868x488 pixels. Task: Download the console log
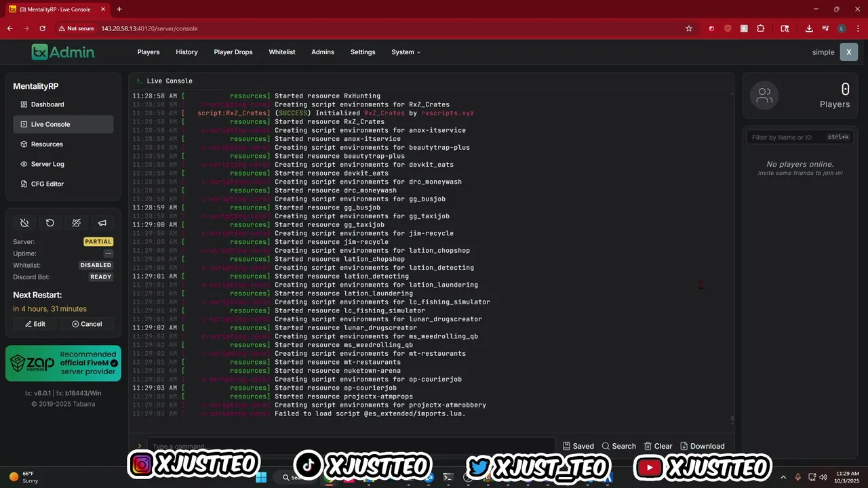pyautogui.click(x=703, y=446)
